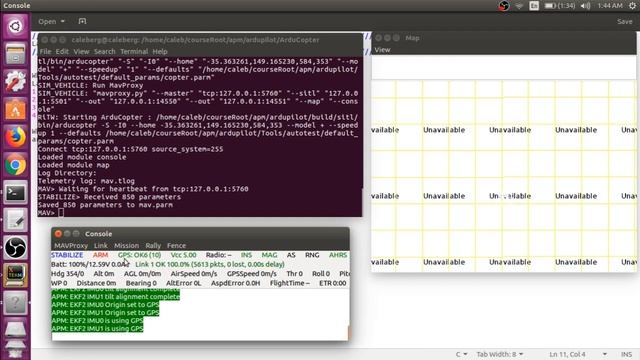Viewport: 640px width, 360px height.
Task: Click the FlightTime status field
Action: pos(290,283)
